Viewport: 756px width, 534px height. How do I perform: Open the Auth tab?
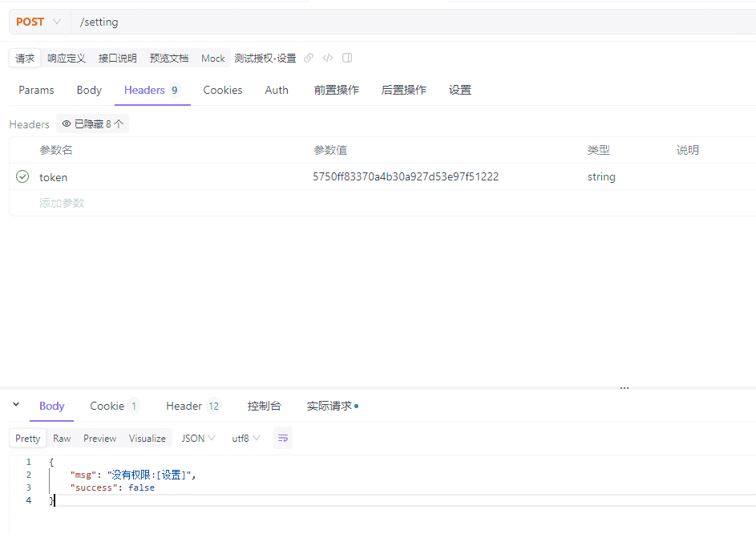point(277,91)
